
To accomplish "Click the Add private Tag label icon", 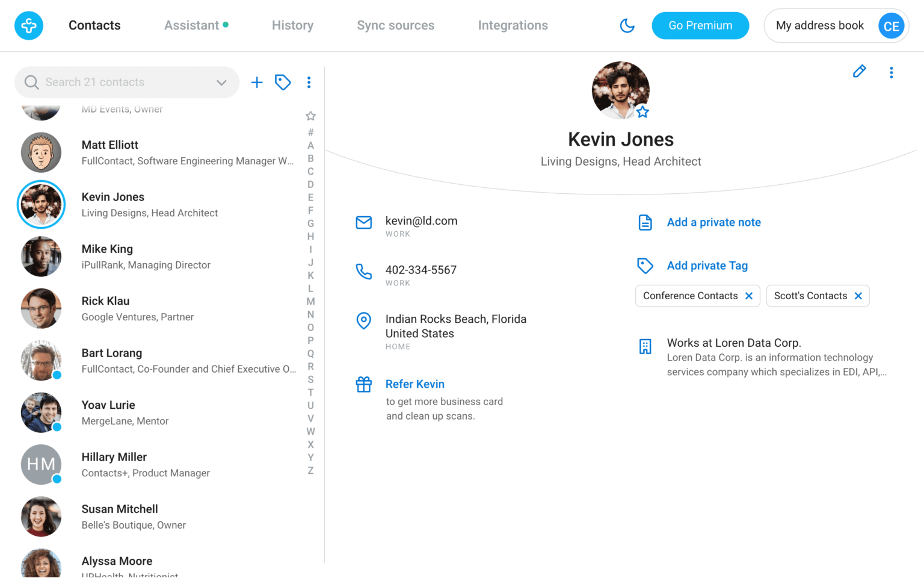I will (x=645, y=265).
